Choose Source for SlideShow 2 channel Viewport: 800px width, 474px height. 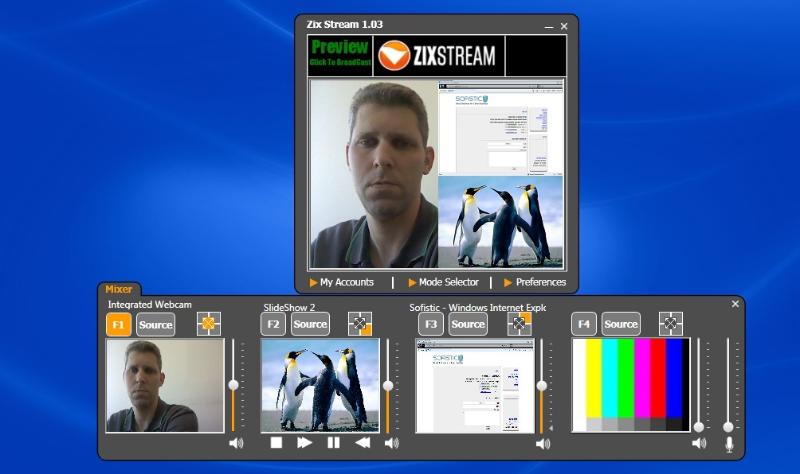coord(310,324)
